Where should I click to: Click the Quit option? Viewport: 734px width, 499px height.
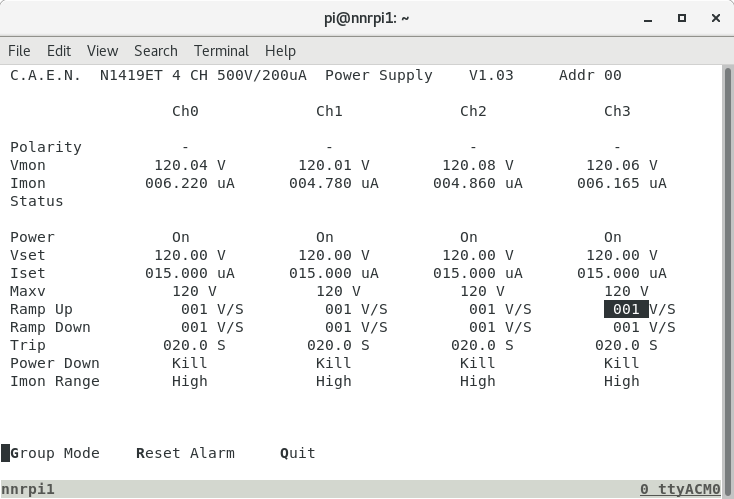pos(298,453)
